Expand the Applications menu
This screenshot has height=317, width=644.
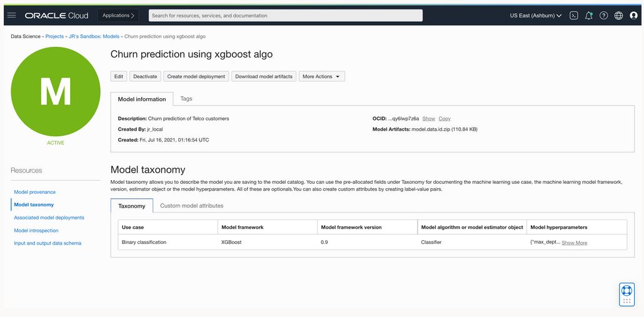(118, 16)
